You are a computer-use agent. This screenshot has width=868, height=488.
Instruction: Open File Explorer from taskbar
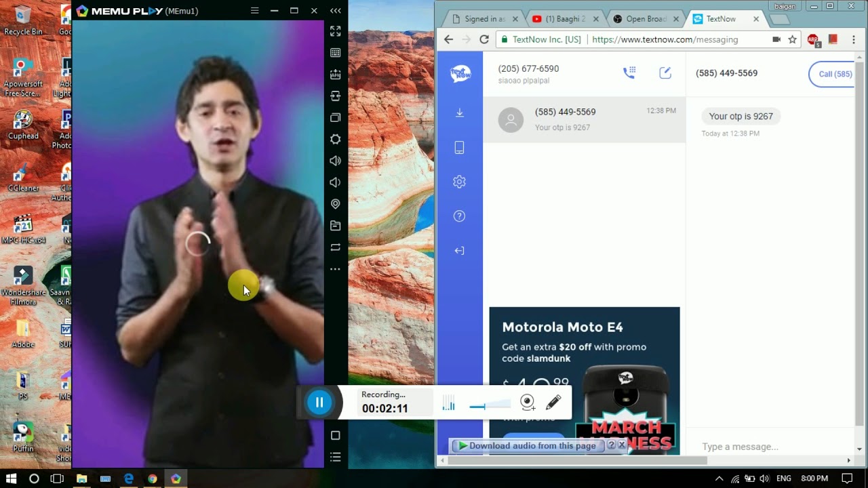(82, 479)
